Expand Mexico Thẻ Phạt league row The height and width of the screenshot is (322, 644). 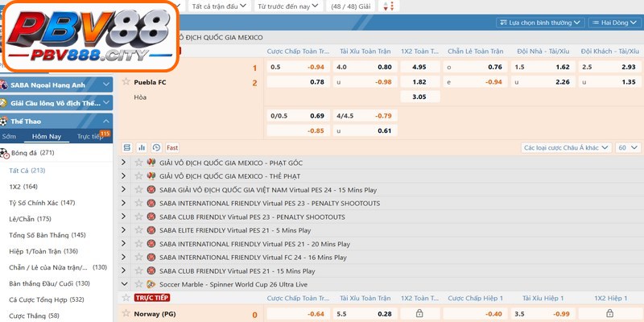(124, 175)
